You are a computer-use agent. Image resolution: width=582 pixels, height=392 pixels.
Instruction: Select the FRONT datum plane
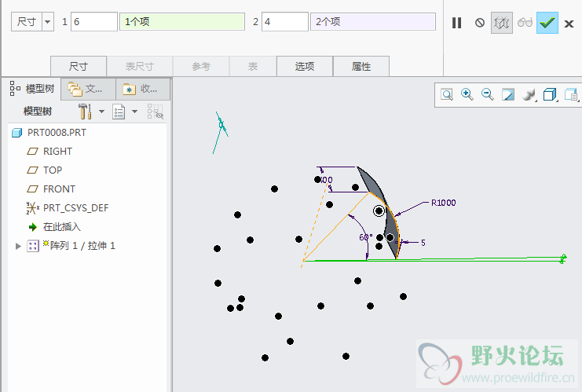tap(51, 189)
